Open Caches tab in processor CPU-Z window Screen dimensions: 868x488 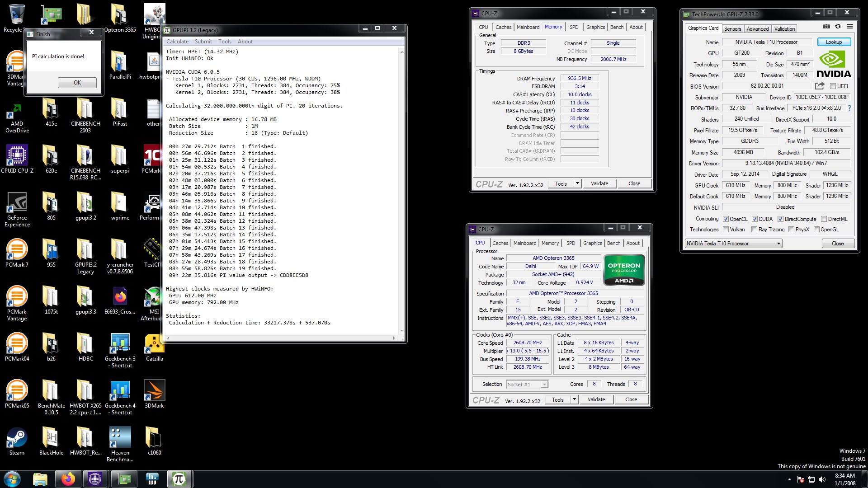tap(500, 243)
